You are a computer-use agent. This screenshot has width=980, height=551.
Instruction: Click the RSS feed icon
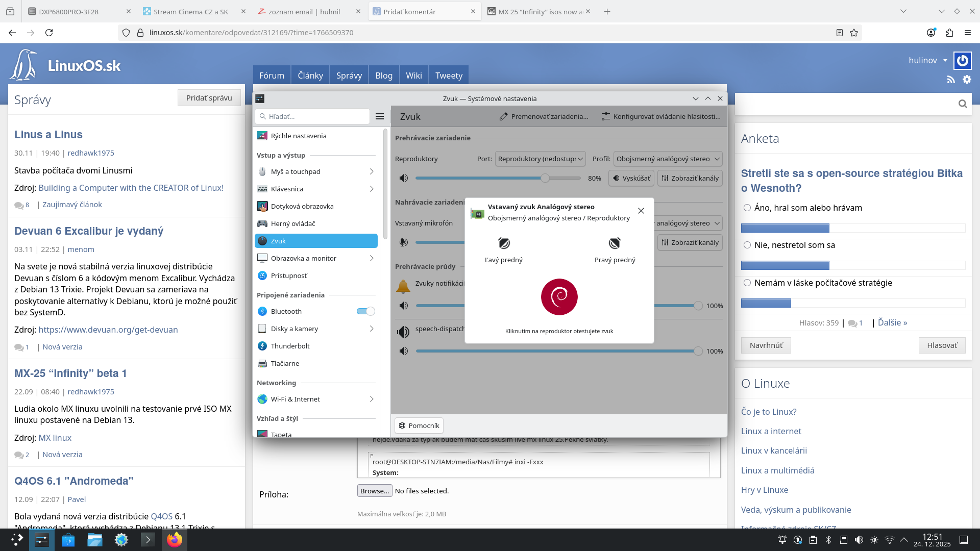click(x=950, y=80)
